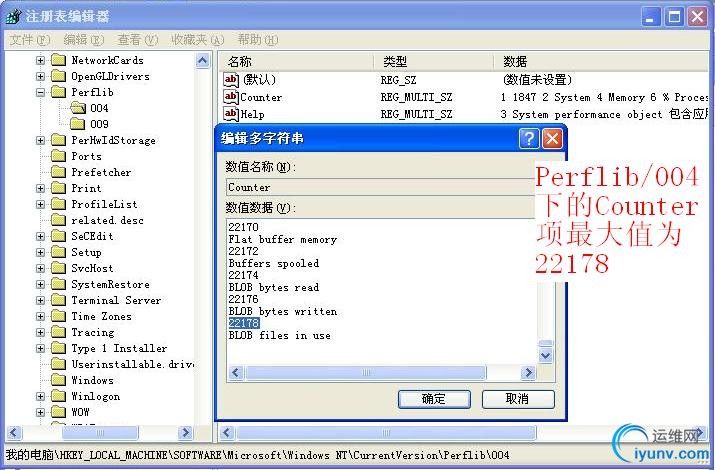Click the string icon of the Counter value
This screenshot has width=715, height=470.
[231, 97]
